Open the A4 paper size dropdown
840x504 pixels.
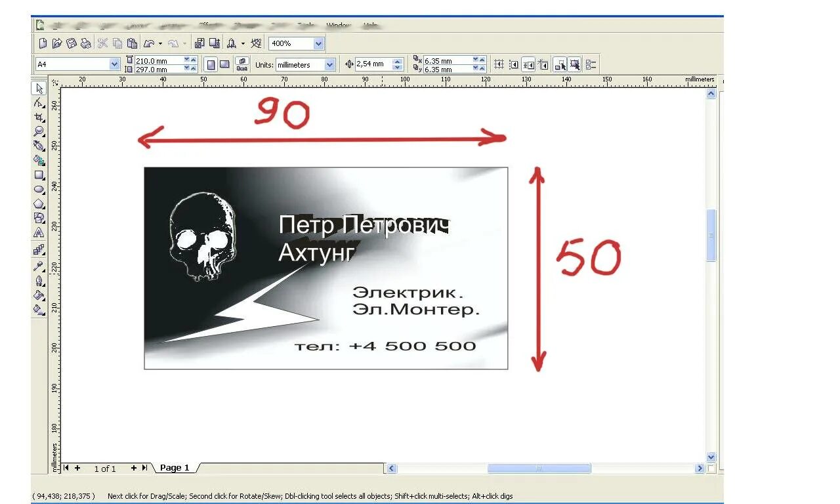coord(114,64)
